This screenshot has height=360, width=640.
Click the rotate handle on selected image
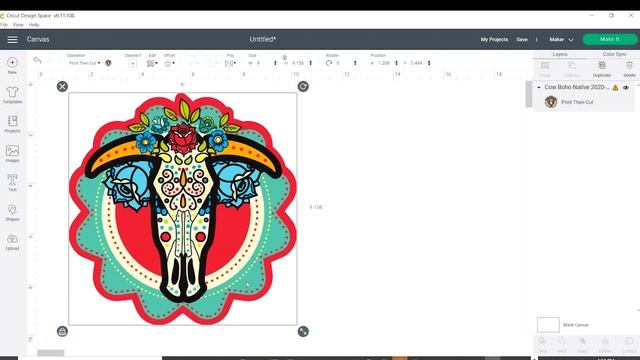(x=303, y=87)
